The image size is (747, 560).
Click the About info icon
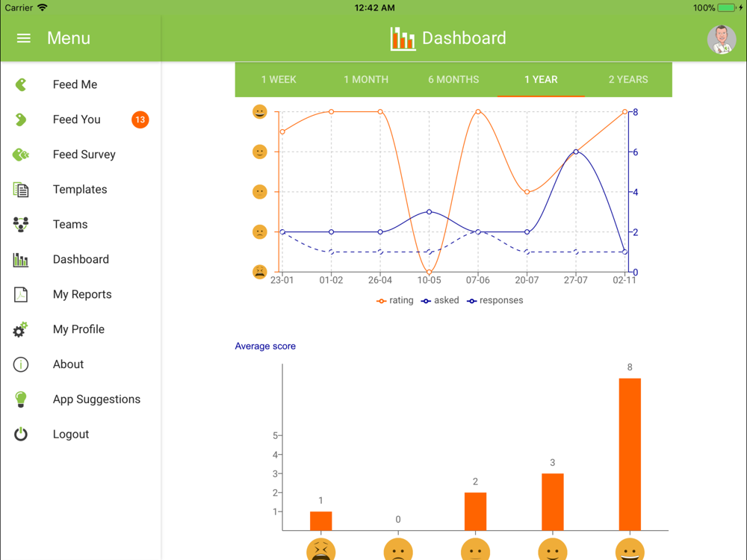coord(20,364)
